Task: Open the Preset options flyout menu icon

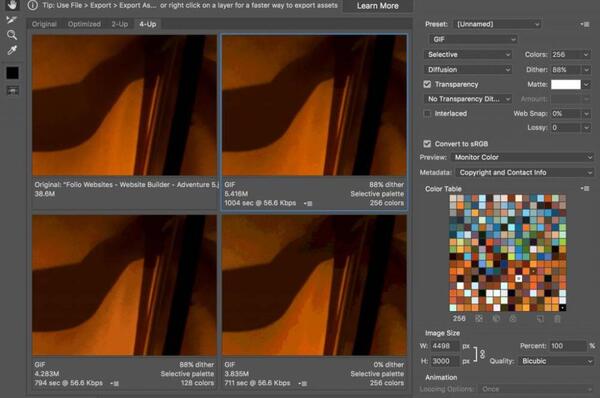Action: (x=584, y=24)
